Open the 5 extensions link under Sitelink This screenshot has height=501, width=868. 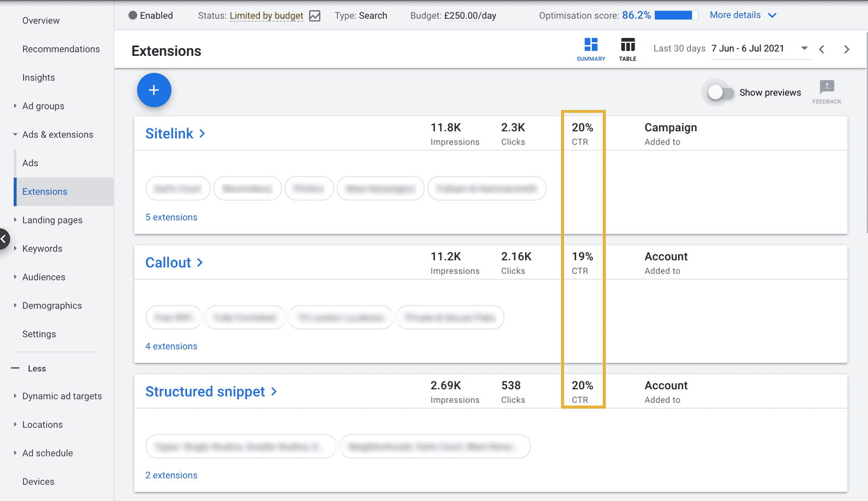(171, 217)
